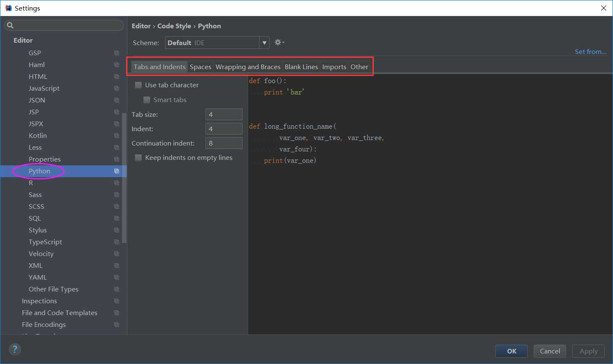This screenshot has height=364, width=613.
Task: Click the copy-settings icon beside Velocity
Action: 116,254
